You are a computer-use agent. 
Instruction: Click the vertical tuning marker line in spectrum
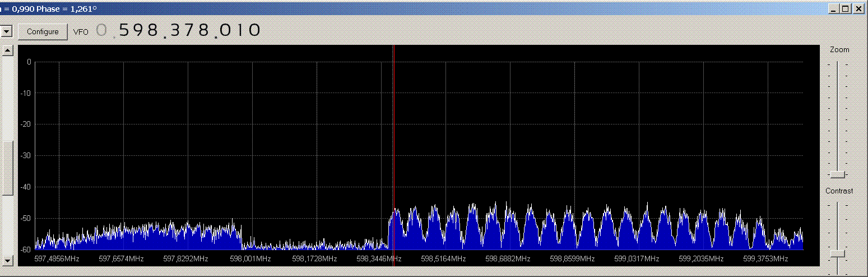coord(393,147)
